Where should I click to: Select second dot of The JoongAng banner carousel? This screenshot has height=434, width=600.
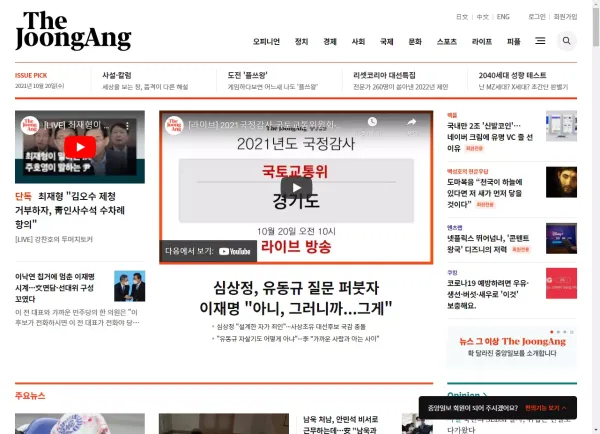tap(558, 332)
